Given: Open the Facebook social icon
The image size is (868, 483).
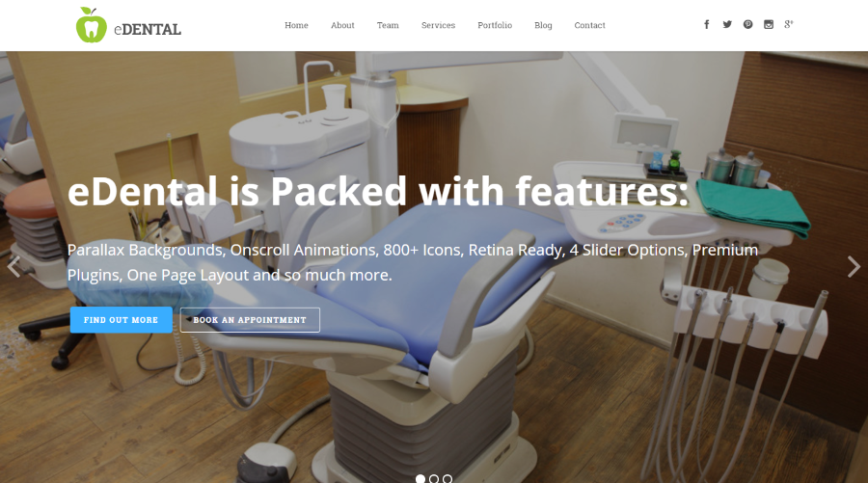Looking at the screenshot, I should [706, 24].
